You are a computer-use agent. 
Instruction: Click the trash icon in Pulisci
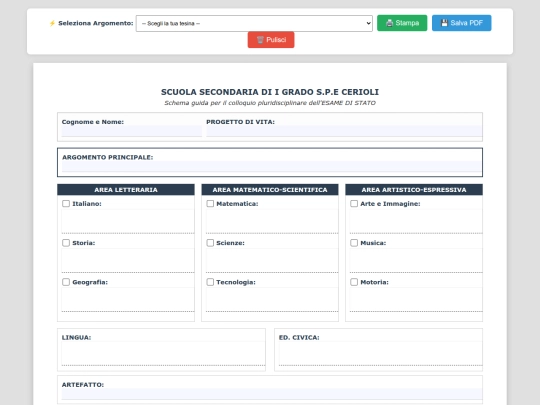[260, 40]
